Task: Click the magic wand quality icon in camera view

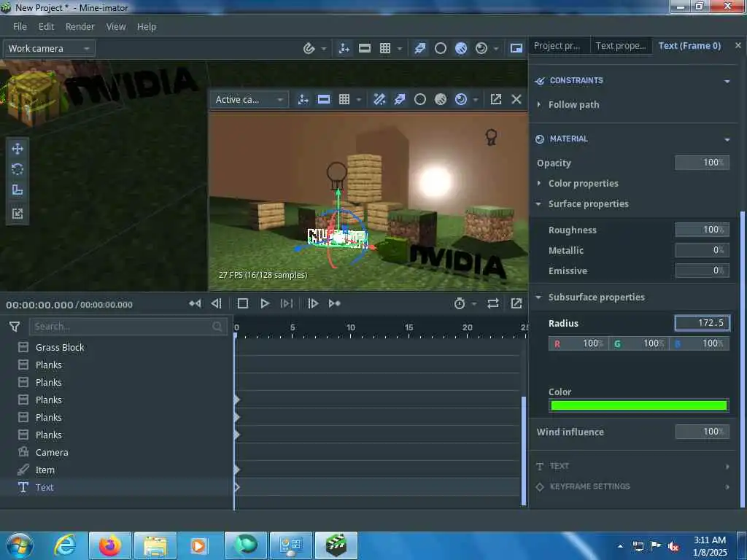Action: click(379, 99)
